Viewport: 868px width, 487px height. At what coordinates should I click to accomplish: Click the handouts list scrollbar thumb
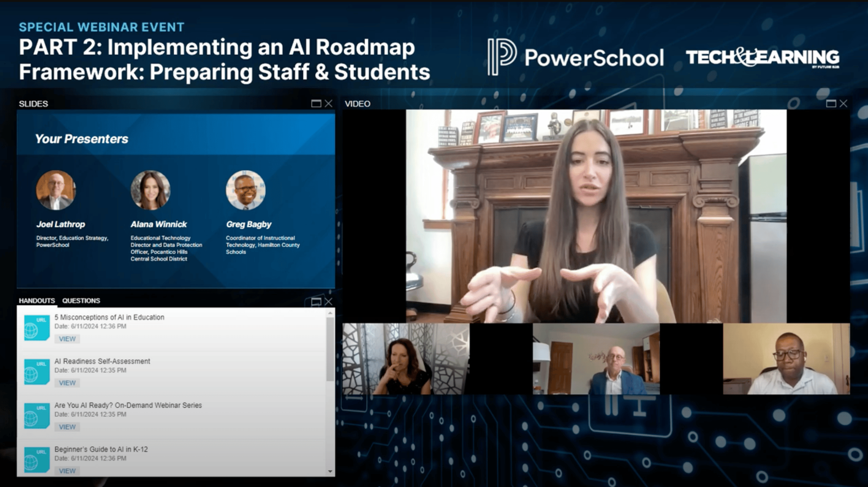click(330, 349)
